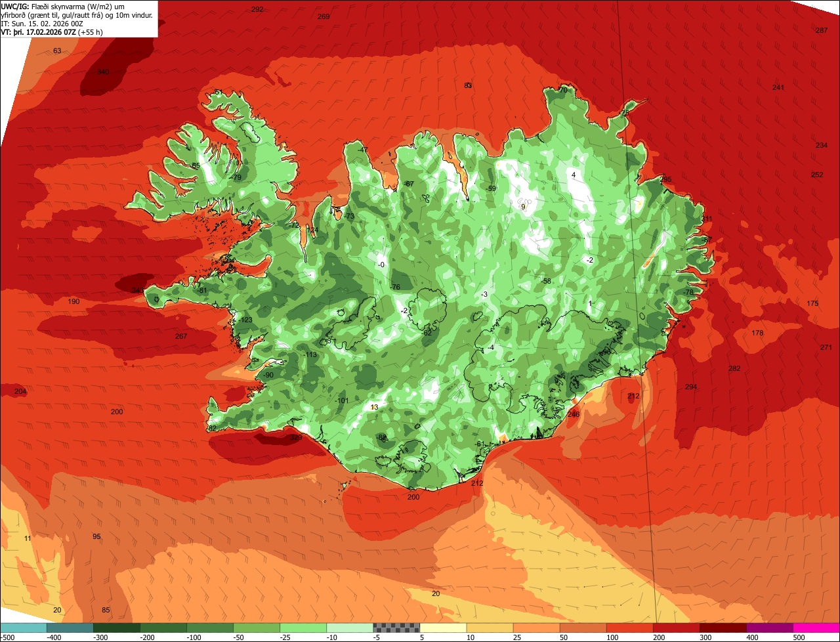The width and height of the screenshot is (840, 642).
Task: Click the flux value 95 on the map
Action: pos(96,536)
